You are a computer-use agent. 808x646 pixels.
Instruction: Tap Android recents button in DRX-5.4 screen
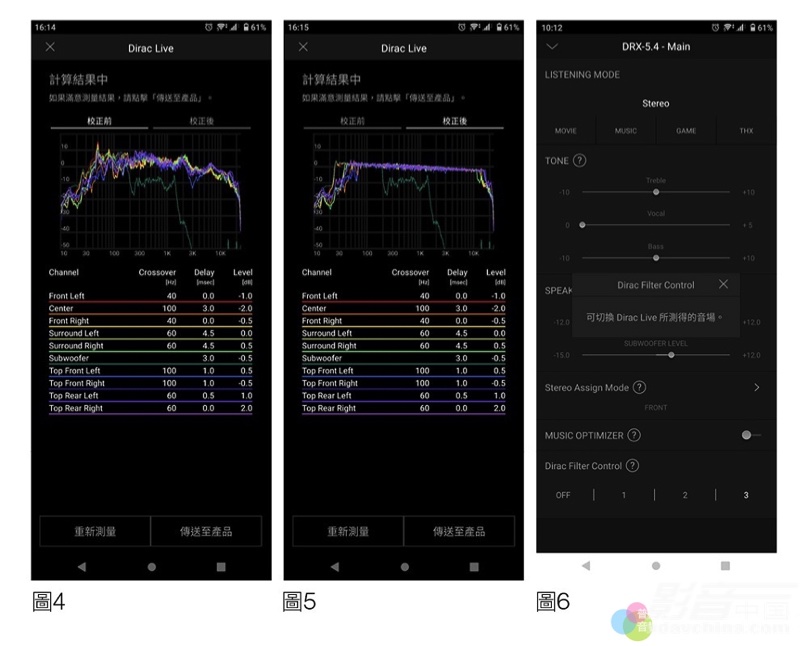pyautogui.click(x=725, y=566)
